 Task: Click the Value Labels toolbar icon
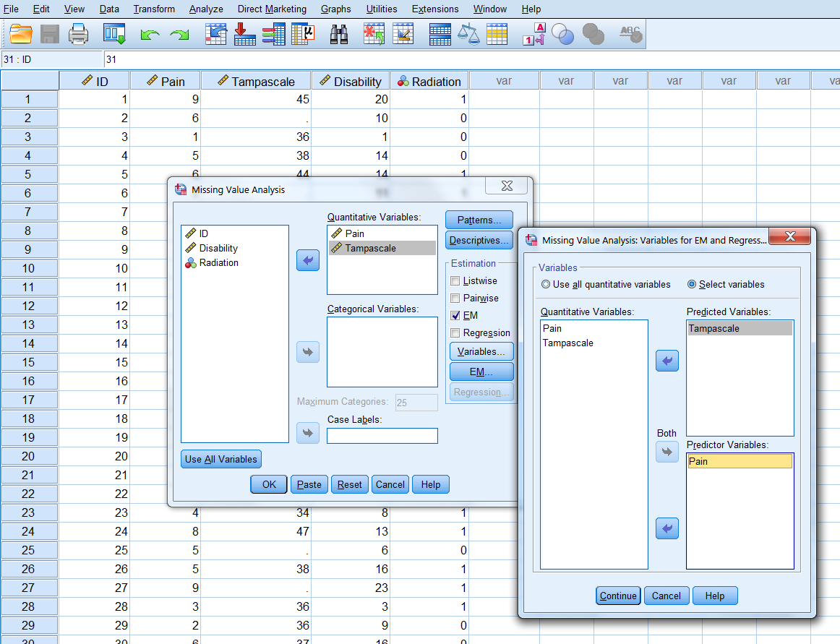point(533,34)
